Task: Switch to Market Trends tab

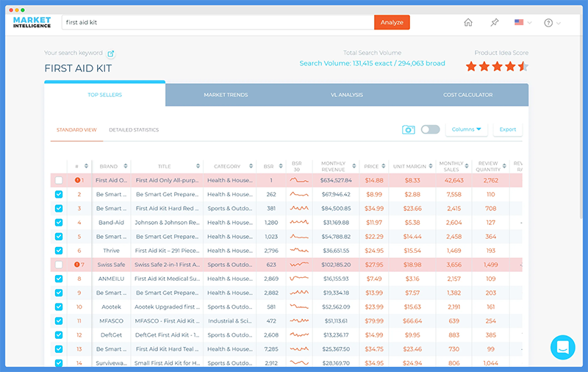Action: click(226, 95)
